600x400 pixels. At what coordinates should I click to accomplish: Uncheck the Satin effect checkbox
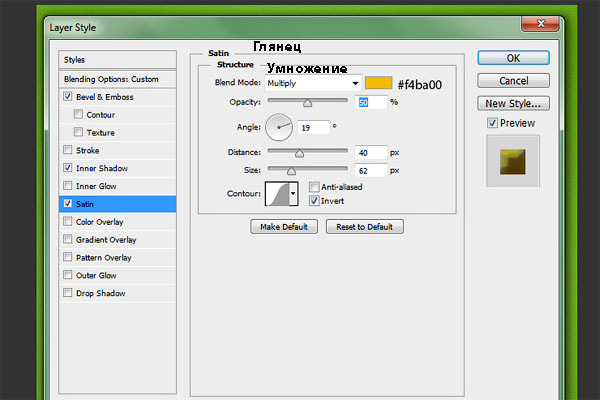coord(68,203)
